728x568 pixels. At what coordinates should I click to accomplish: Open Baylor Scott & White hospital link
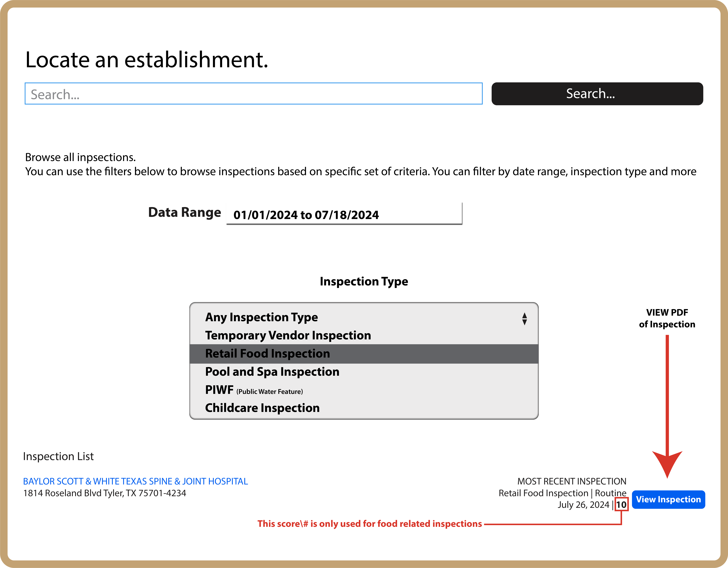click(135, 481)
